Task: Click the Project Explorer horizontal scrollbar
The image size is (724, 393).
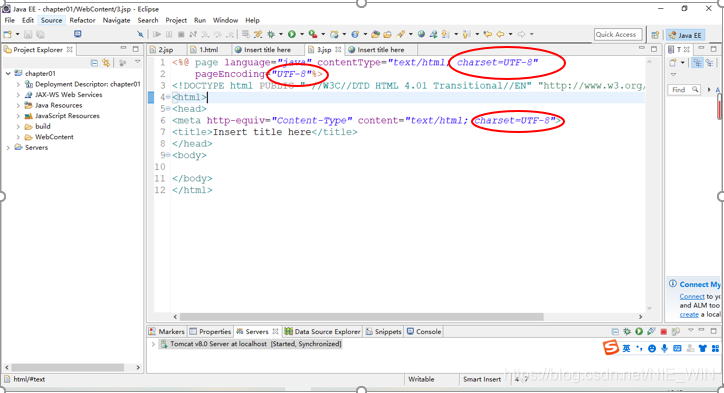Action: point(67,368)
